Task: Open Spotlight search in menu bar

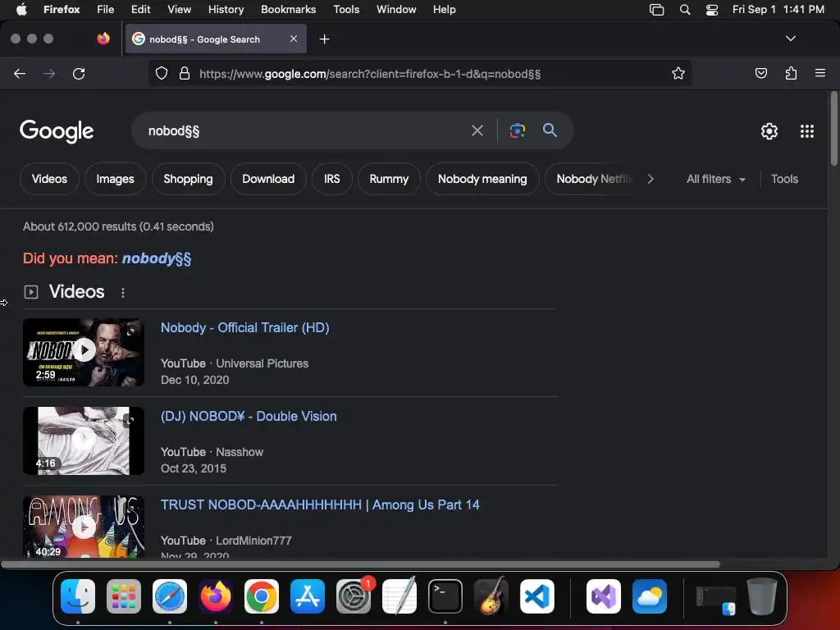Action: (685, 10)
